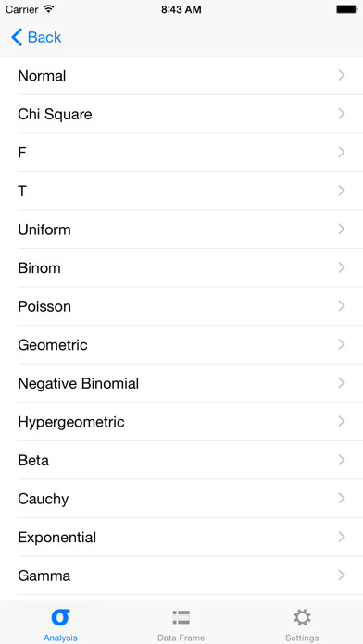Tap the Analysis sigma icon
Image resolution: width=363 pixels, height=644 pixels.
(x=60, y=617)
